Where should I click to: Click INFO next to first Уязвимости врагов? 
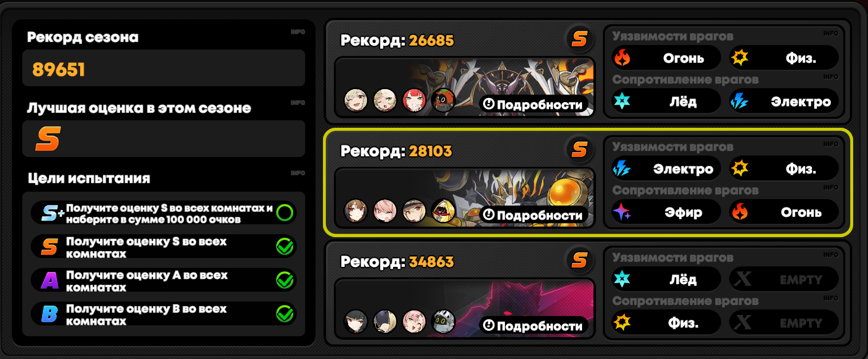coord(830,34)
